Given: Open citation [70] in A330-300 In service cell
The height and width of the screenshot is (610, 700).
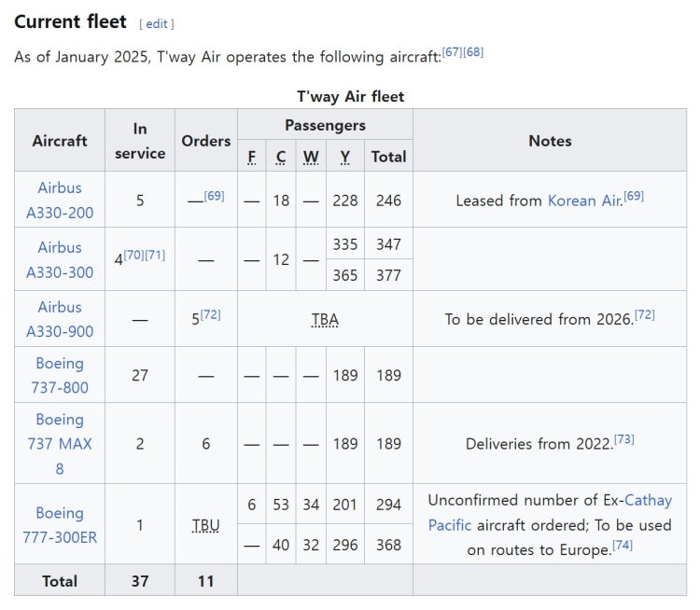Looking at the screenshot, I should point(133,255).
